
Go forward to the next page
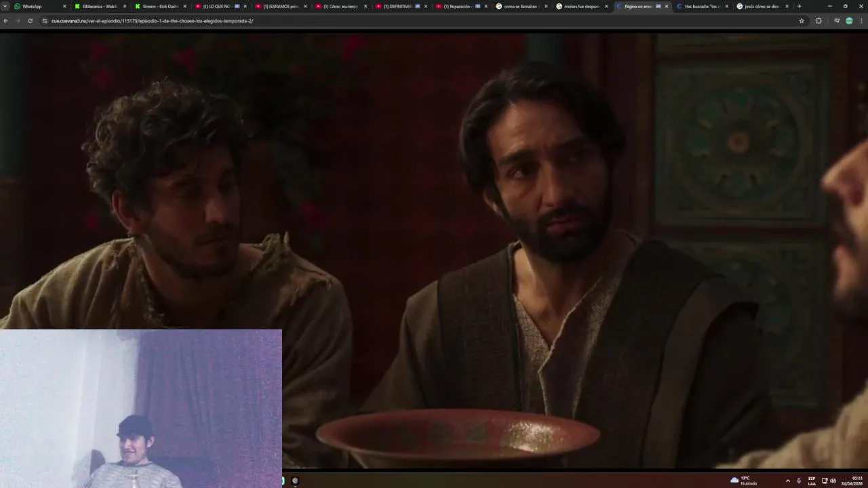pos(18,21)
